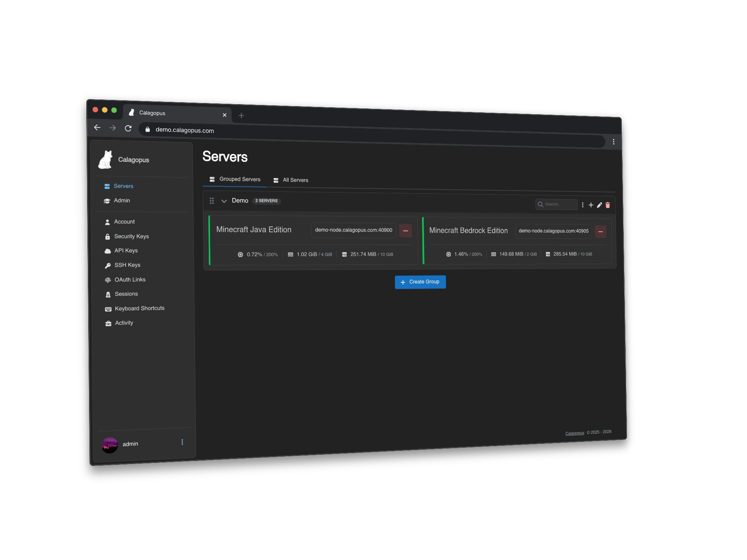The height and width of the screenshot is (560, 747).
Task: Click the Security Keys icon
Action: (107, 236)
